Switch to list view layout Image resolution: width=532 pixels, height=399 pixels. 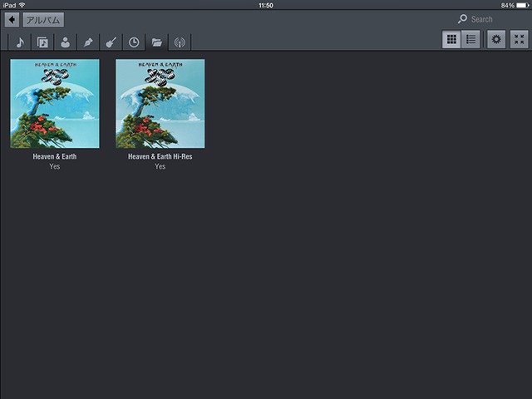tap(471, 39)
